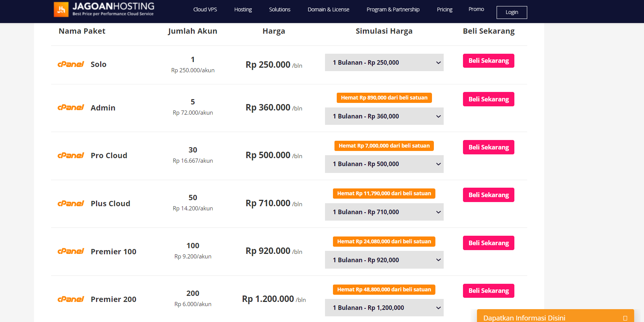Click the JagoanHosting logo
This screenshot has height=322, width=644.
(x=104, y=9)
